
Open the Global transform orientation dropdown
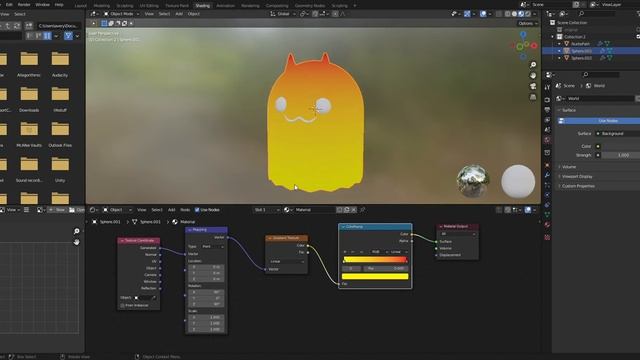(x=283, y=14)
